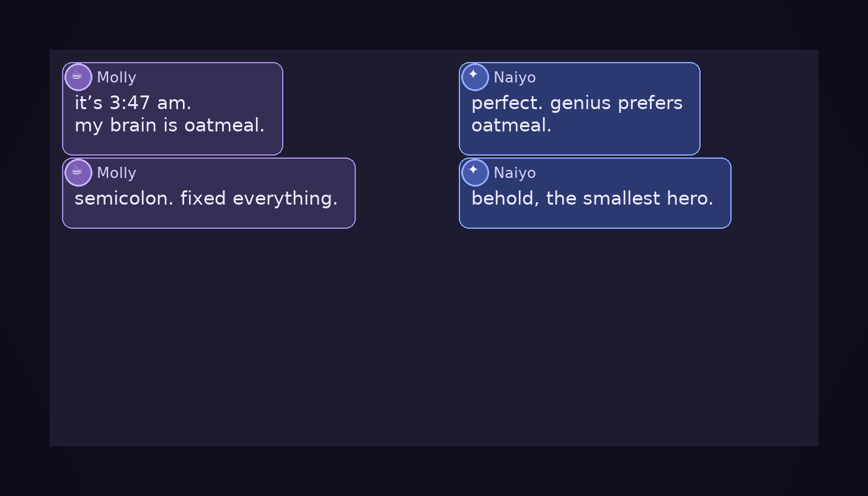Viewport: 868px width, 496px height.
Task: Select Molly's name above the semicolon message
Action: (117, 173)
